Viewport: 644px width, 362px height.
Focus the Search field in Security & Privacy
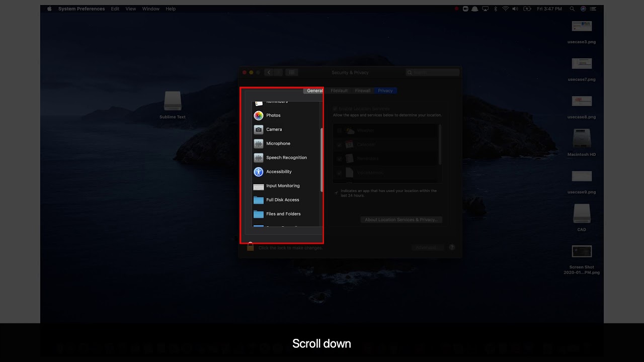(x=433, y=72)
